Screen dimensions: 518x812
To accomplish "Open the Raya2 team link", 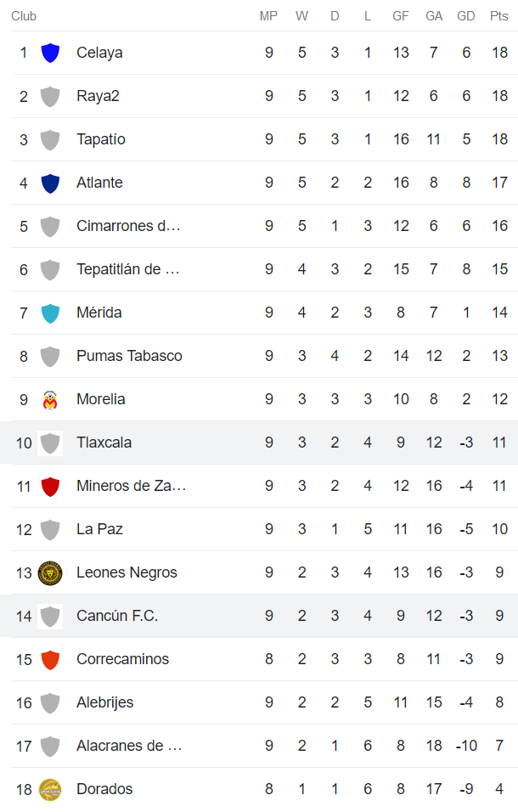I will point(98,96).
